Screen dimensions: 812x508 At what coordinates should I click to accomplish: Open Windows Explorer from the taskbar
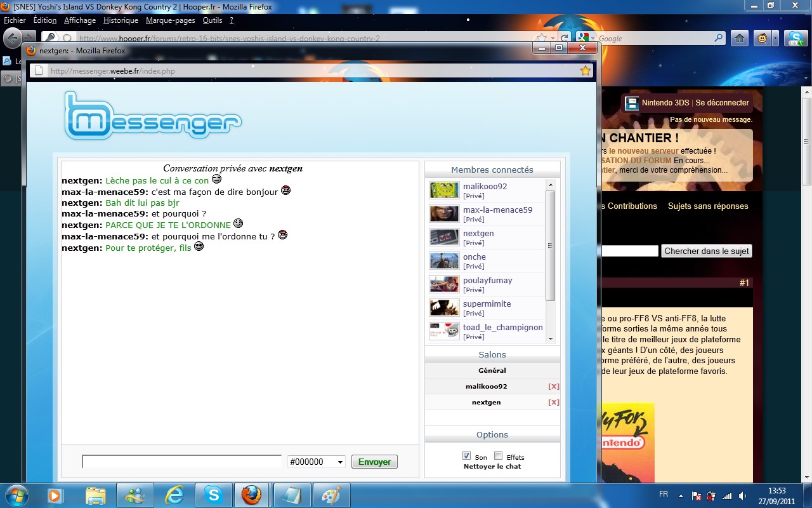coord(95,495)
